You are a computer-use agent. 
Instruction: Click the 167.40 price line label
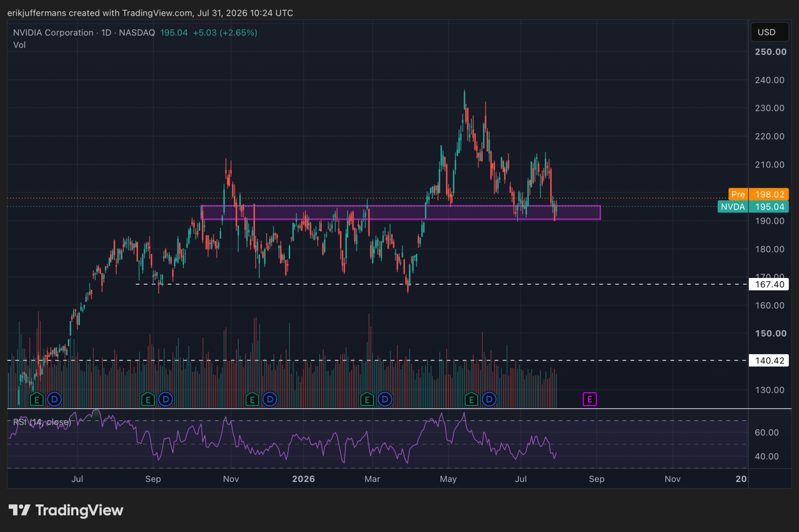tap(769, 284)
